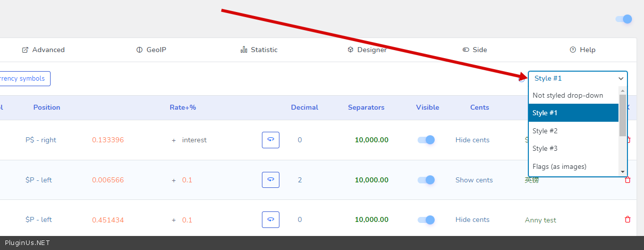Click 10,000.00 separator in the Anny test row
The height and width of the screenshot is (250, 644).
coord(372,219)
